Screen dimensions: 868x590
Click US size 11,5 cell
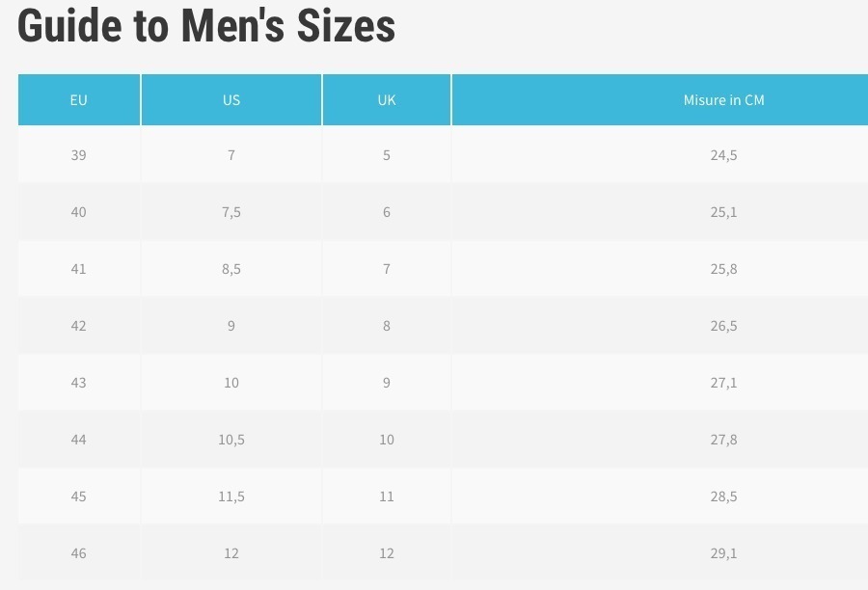pyautogui.click(x=231, y=496)
